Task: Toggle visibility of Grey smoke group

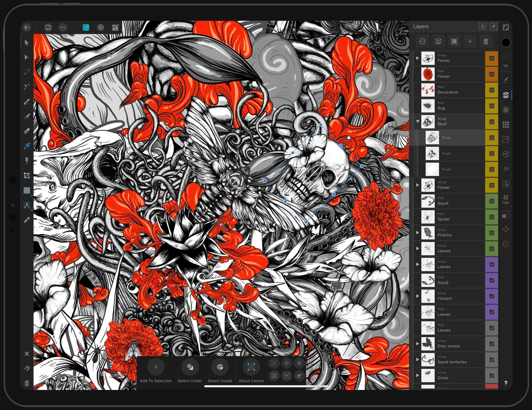Action: click(491, 344)
